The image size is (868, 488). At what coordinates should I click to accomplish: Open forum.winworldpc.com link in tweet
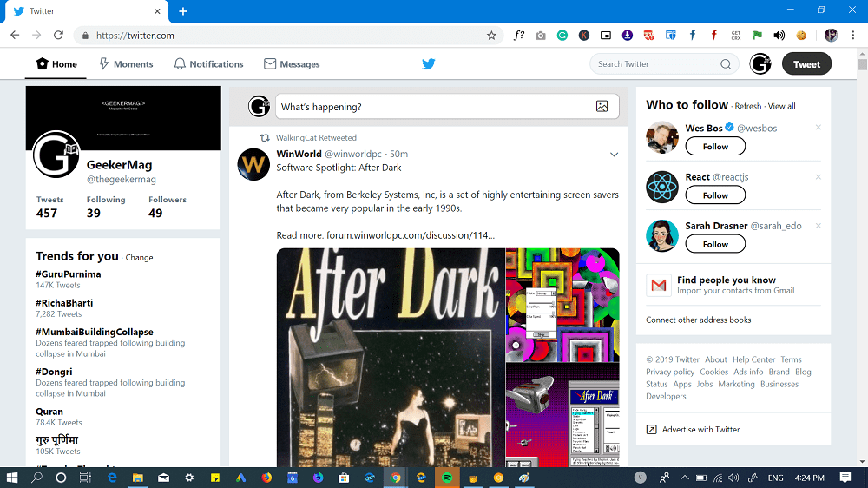point(411,235)
